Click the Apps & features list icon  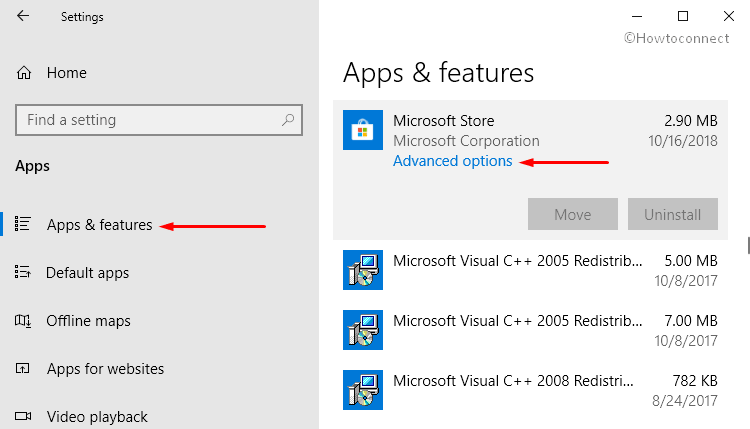pyautogui.click(x=23, y=224)
